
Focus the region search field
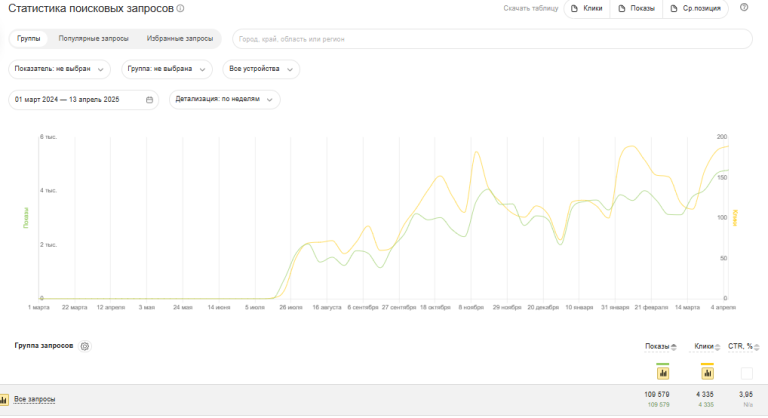tap(492, 39)
